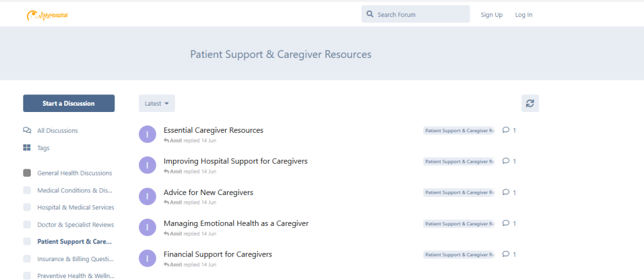The width and height of the screenshot is (644, 280).
Task: Open All Discussions via its chat bubbles icon
Action: coord(27,130)
